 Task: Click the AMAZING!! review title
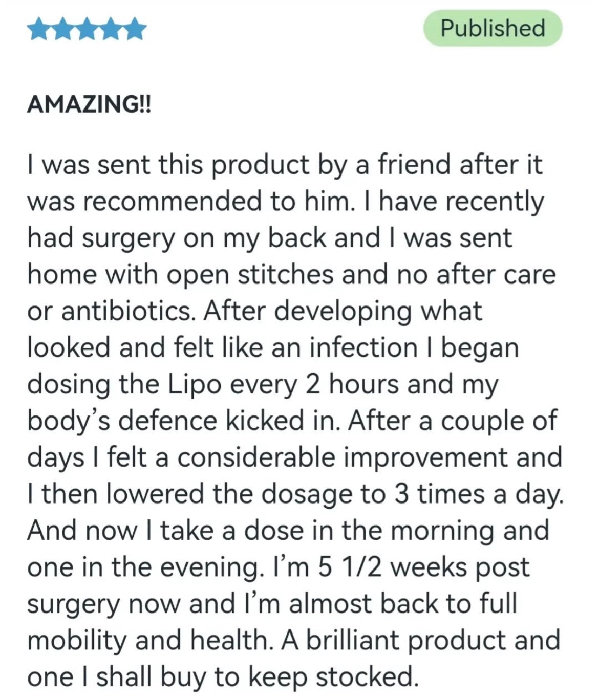point(89,104)
